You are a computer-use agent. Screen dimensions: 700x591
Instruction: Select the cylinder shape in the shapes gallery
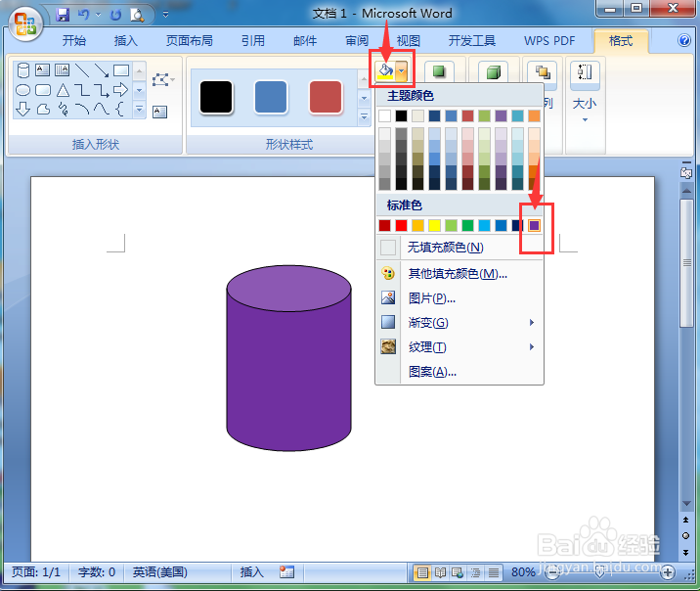click(23, 70)
